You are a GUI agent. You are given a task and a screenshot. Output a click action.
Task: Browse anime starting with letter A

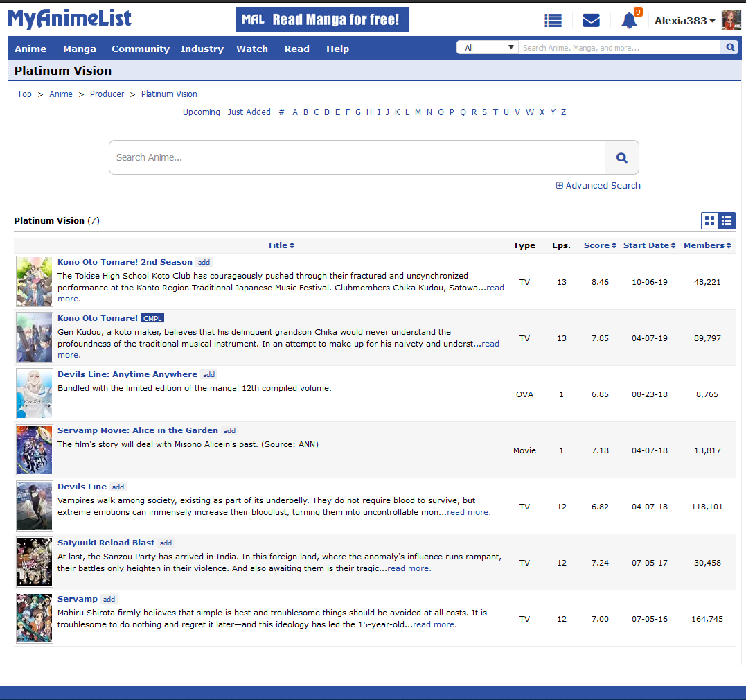295,112
